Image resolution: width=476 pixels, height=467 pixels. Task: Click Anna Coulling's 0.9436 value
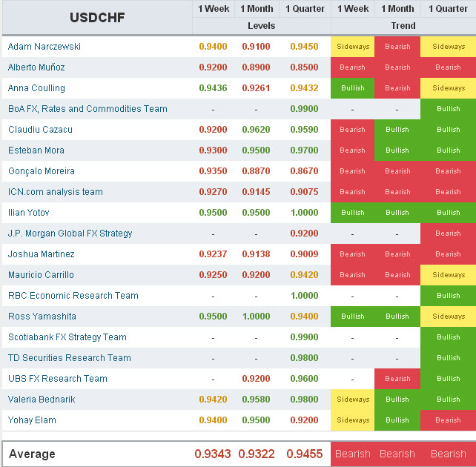click(213, 88)
